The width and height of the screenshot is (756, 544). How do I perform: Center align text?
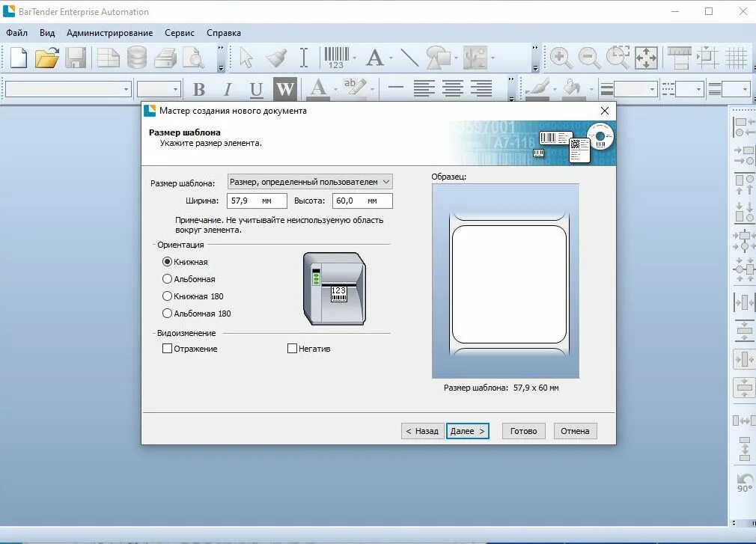tap(453, 88)
